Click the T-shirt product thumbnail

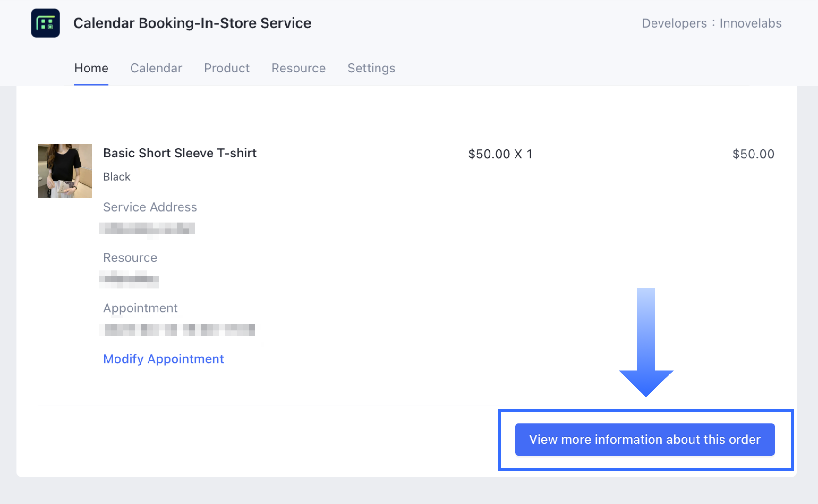65,171
